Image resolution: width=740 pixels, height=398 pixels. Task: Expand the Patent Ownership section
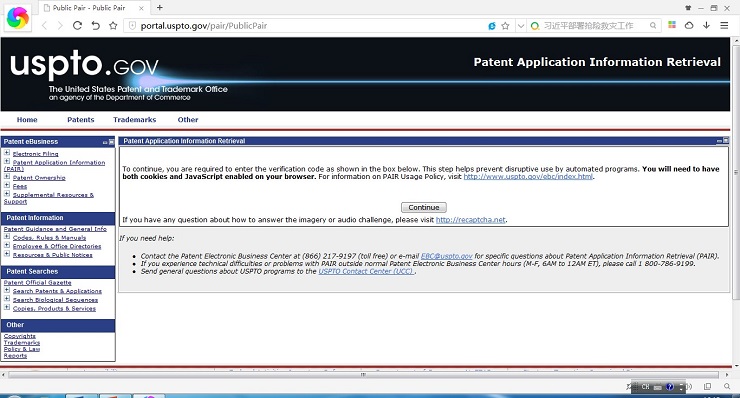pyautogui.click(x=7, y=177)
